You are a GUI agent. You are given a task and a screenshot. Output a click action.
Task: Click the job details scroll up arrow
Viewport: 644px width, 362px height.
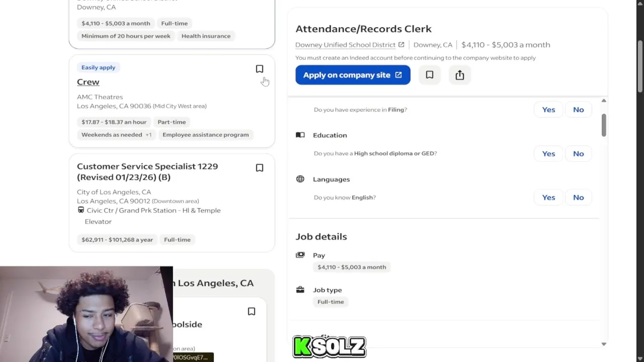[x=604, y=101]
